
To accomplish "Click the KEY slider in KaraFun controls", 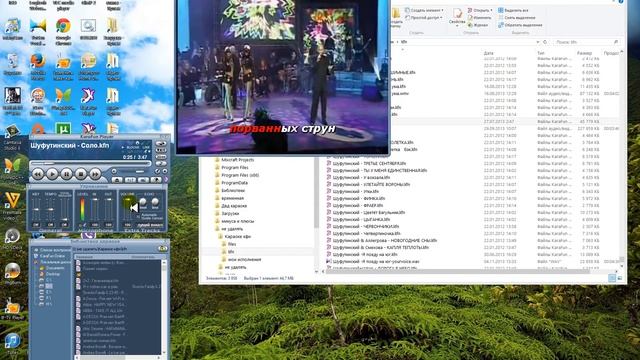I will pyautogui.click(x=36, y=209).
